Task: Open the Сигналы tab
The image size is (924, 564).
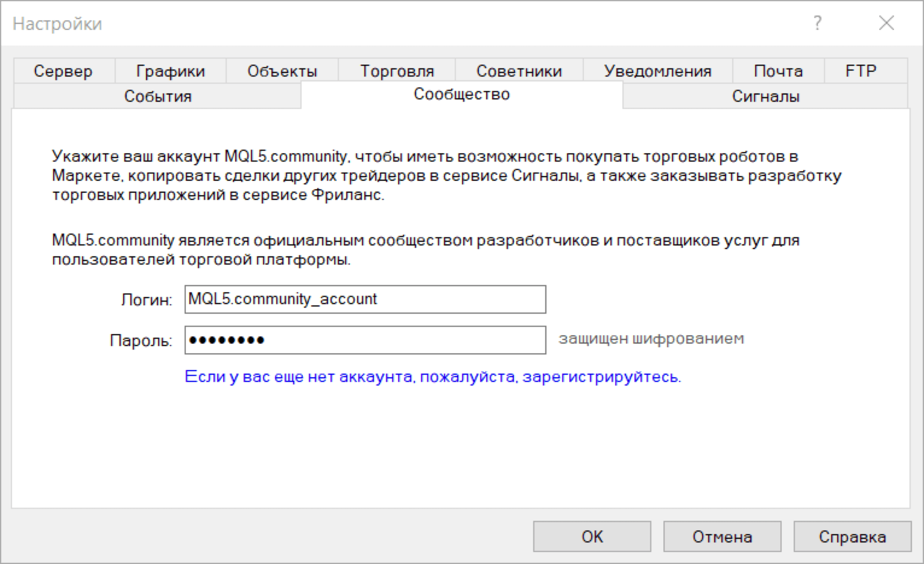Action: (x=766, y=96)
